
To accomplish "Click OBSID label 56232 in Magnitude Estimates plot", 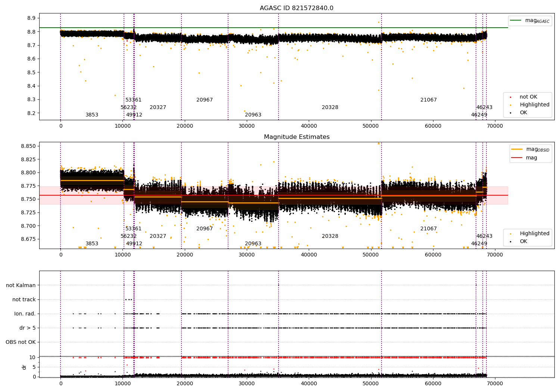I will [128, 236].
